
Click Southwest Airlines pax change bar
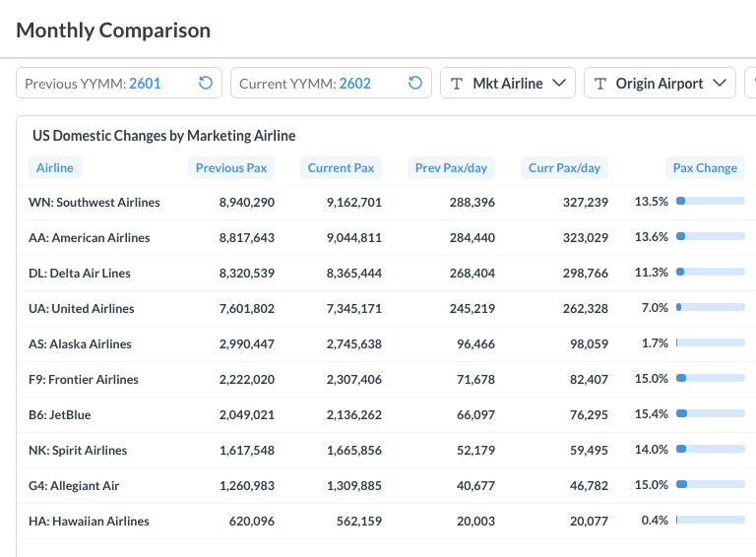[x=710, y=202]
